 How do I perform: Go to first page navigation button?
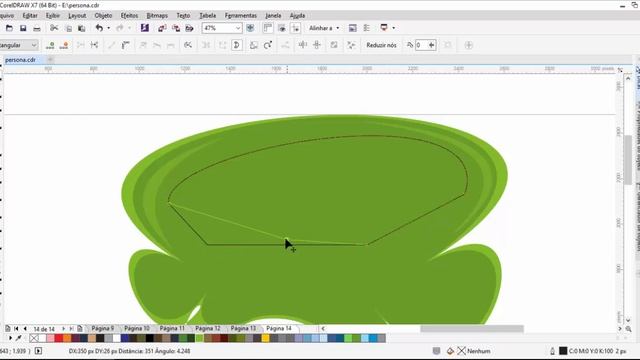coord(16,329)
